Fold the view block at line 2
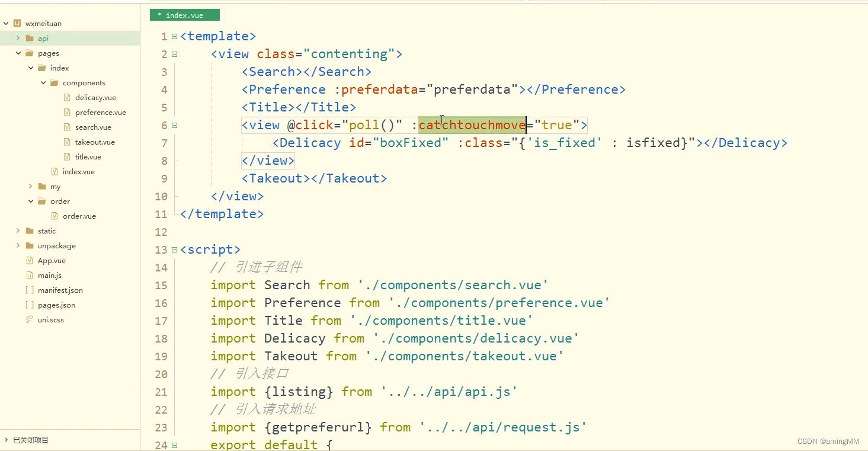868x451 pixels. point(174,54)
